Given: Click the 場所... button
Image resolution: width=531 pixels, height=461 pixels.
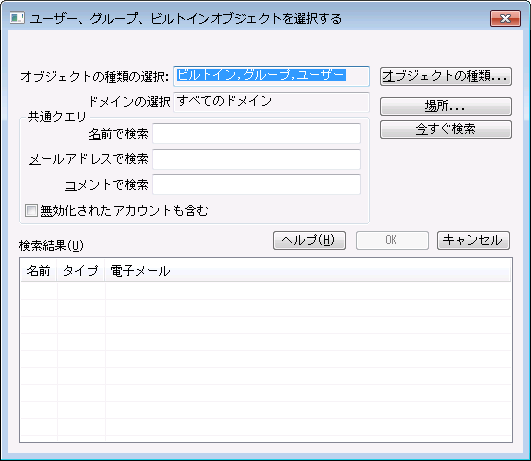Looking at the screenshot, I should pyautogui.click(x=446, y=106).
